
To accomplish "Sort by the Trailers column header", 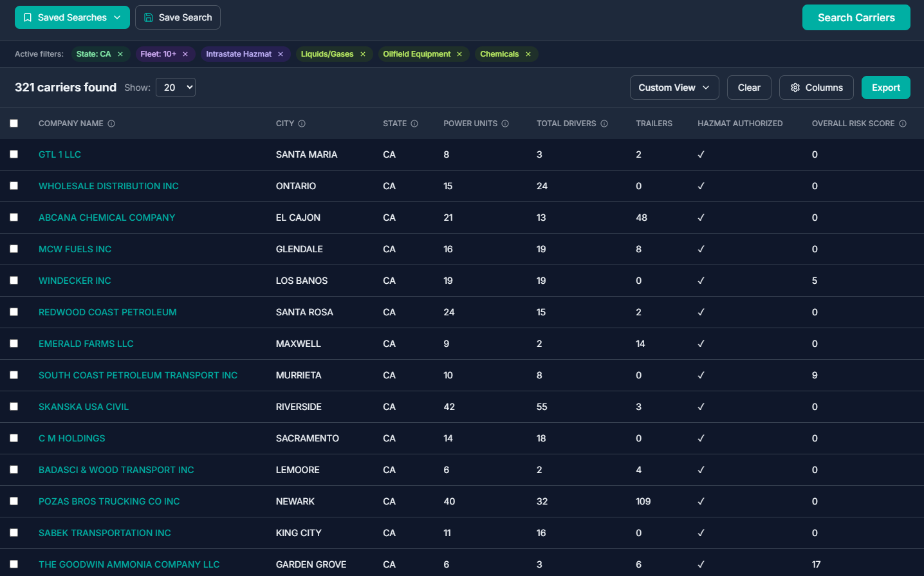I will [654, 124].
